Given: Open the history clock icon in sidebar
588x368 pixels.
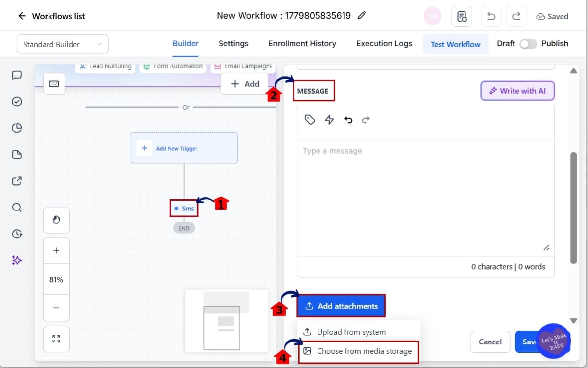Looking at the screenshot, I should (17, 234).
